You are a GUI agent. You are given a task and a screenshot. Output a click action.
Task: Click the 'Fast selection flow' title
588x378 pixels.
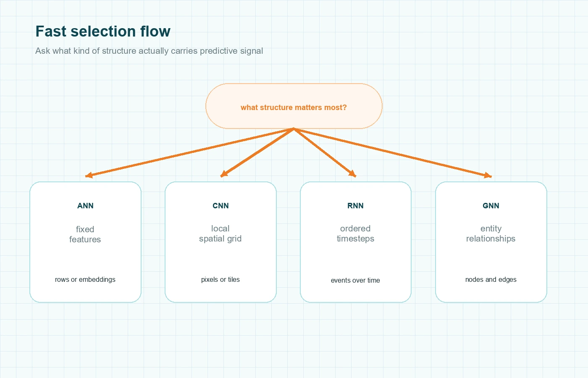click(103, 31)
